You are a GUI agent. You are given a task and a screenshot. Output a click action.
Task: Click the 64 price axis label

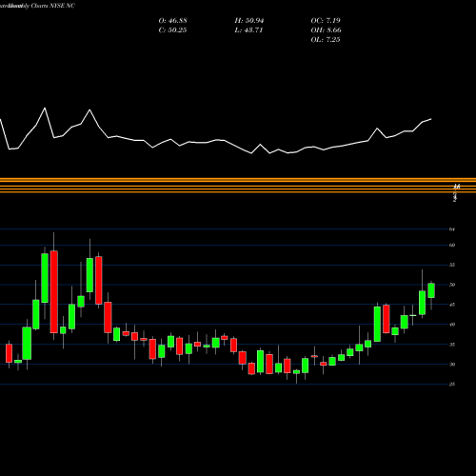tap(452, 229)
